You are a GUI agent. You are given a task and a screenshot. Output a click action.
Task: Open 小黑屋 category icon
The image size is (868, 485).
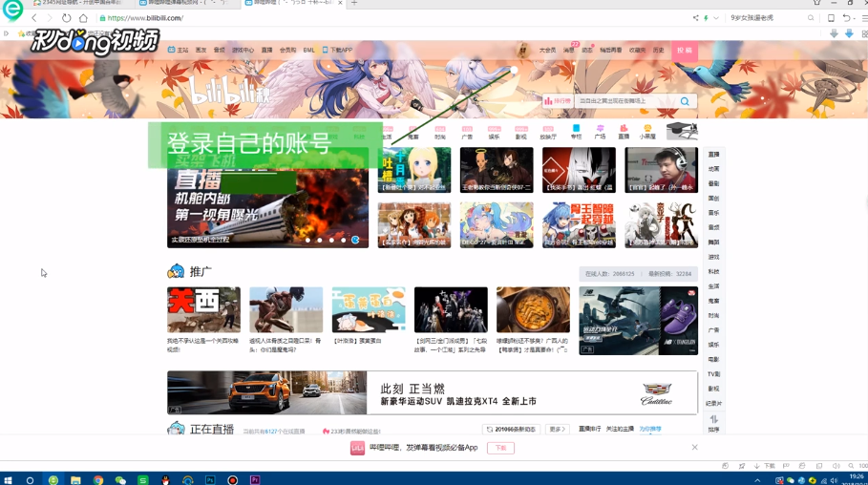coord(647,132)
